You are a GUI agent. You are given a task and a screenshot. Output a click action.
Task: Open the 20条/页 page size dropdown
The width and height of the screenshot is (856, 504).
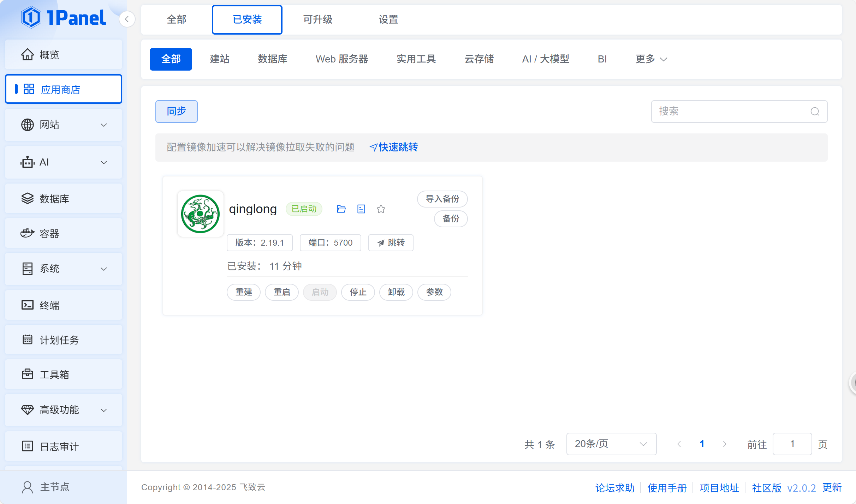click(612, 444)
